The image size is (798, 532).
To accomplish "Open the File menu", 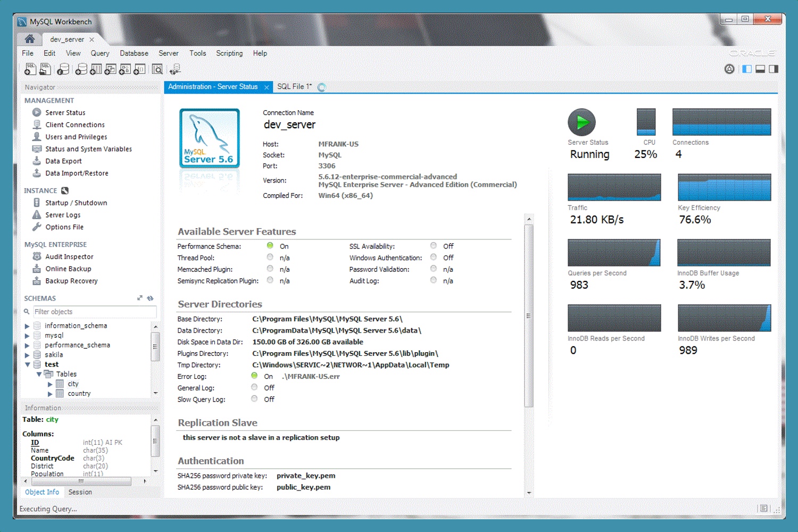I will (x=28, y=53).
